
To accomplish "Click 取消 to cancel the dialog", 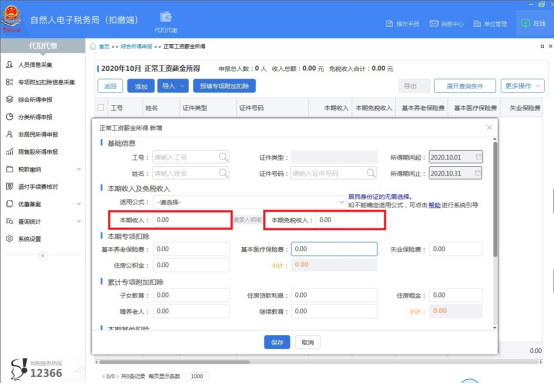I will [308, 342].
